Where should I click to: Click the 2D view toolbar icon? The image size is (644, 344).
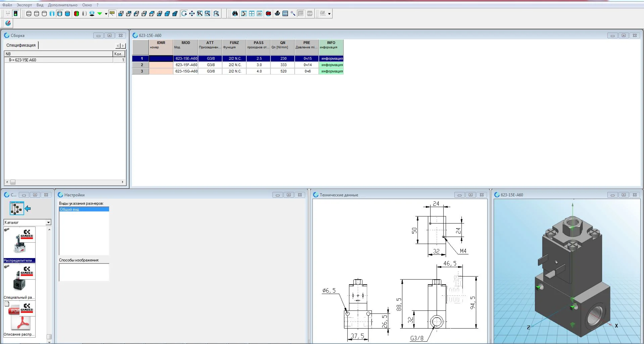point(259,14)
